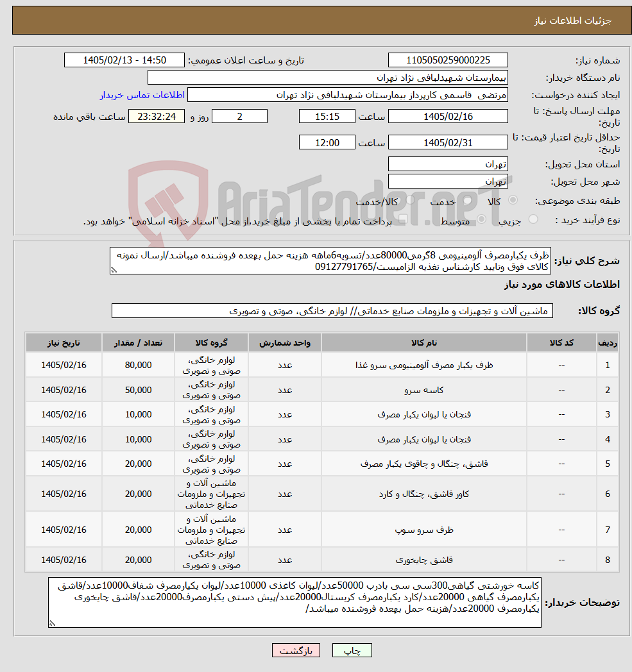Image resolution: width=632 pixels, height=672 pixels.
Task: Click the شرح کلی نیاز label
Action: (587, 260)
